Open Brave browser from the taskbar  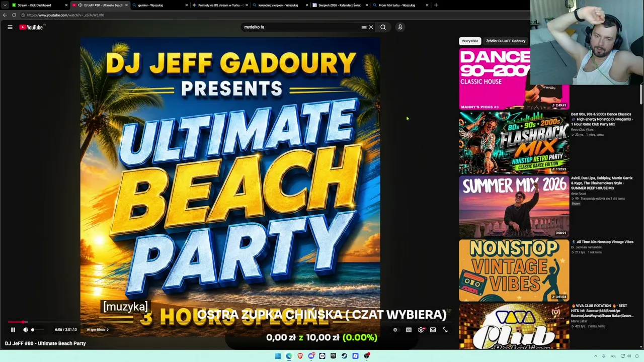coord(300,356)
